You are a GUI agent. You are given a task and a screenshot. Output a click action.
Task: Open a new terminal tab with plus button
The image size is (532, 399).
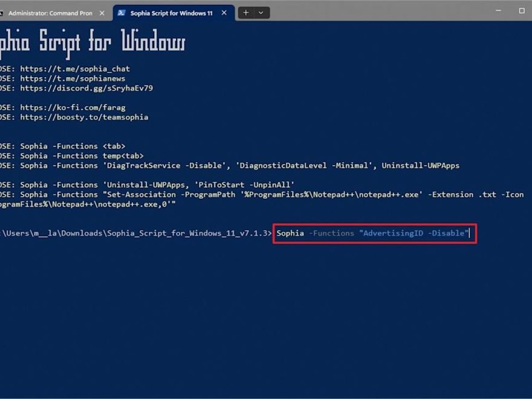[x=246, y=13]
